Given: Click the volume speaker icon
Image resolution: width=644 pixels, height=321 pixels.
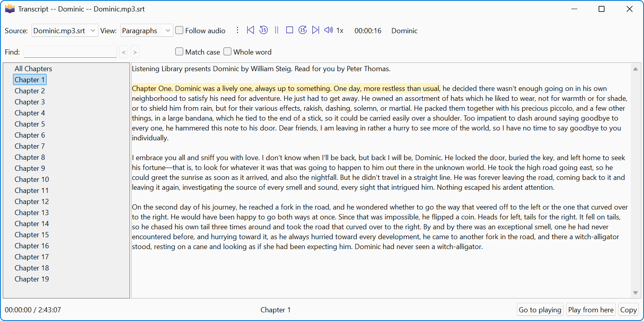Looking at the screenshot, I should tap(329, 30).
